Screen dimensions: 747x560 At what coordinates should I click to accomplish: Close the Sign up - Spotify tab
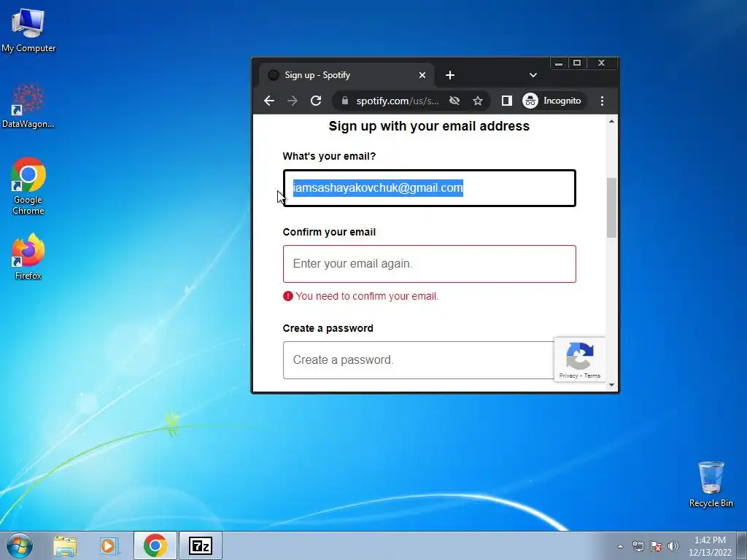(422, 75)
